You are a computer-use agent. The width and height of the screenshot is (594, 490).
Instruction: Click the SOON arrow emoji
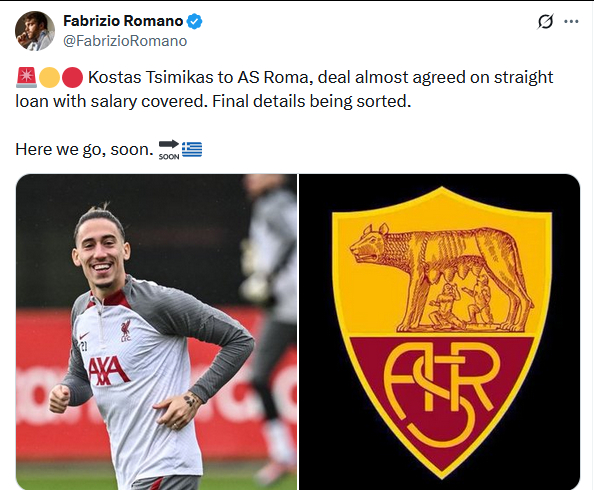169,150
